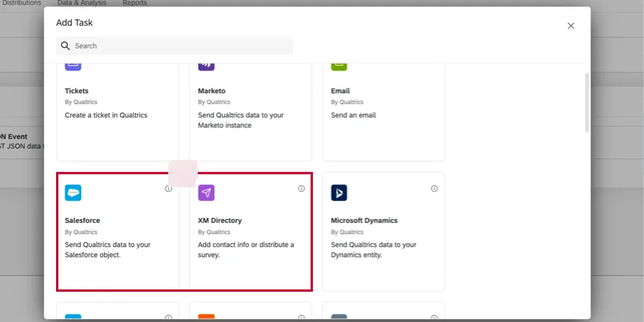The image size is (644, 322).
Task: Click the Marketo logo icon
Action: pyautogui.click(x=206, y=66)
